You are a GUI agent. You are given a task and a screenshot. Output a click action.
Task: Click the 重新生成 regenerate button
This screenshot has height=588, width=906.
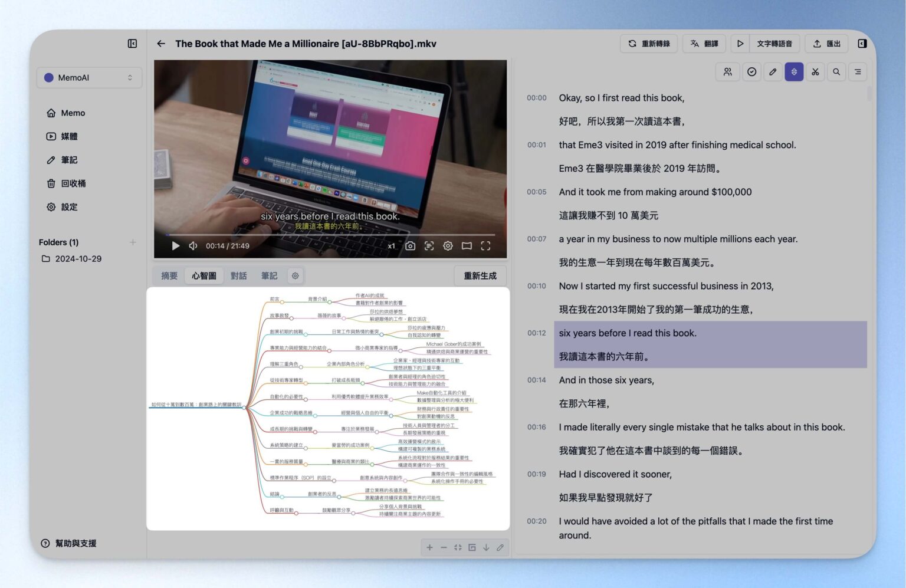(x=480, y=275)
